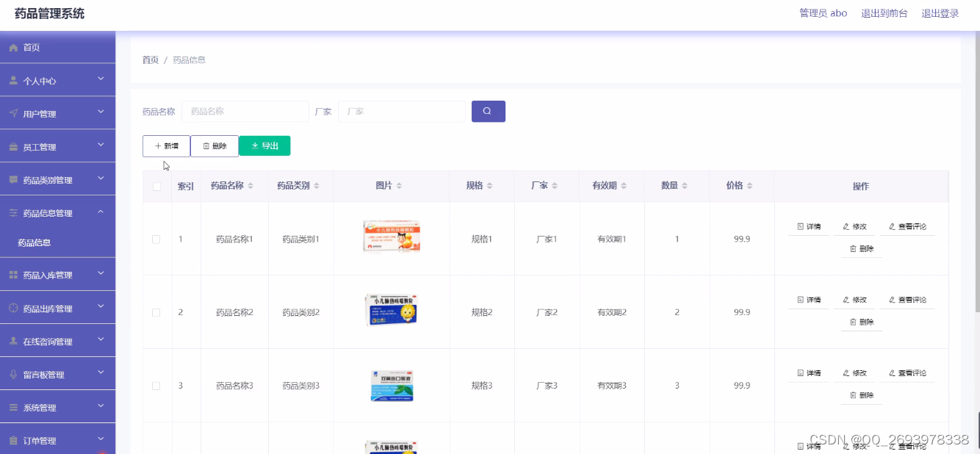980x454 pixels.
Task: Click the download icon on 导出 button
Action: 254,145
